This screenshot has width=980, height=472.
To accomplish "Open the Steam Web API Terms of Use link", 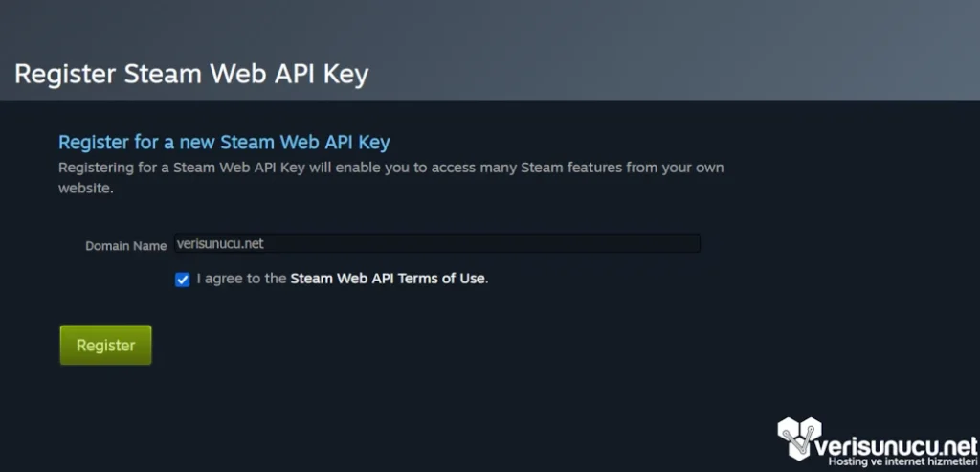I will (x=388, y=280).
